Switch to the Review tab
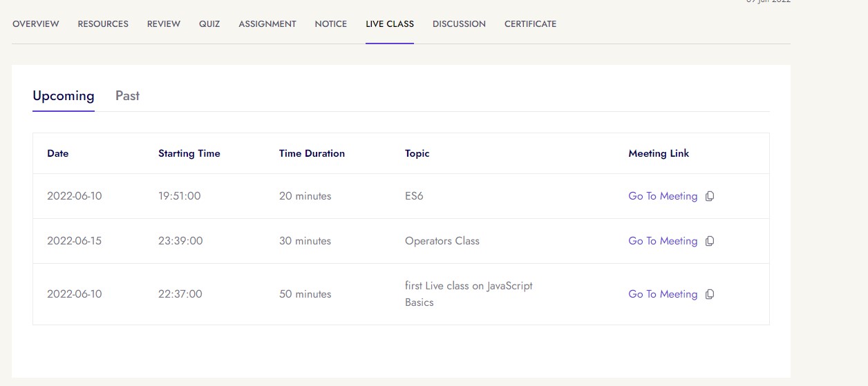This screenshot has height=386, width=868. (x=164, y=24)
